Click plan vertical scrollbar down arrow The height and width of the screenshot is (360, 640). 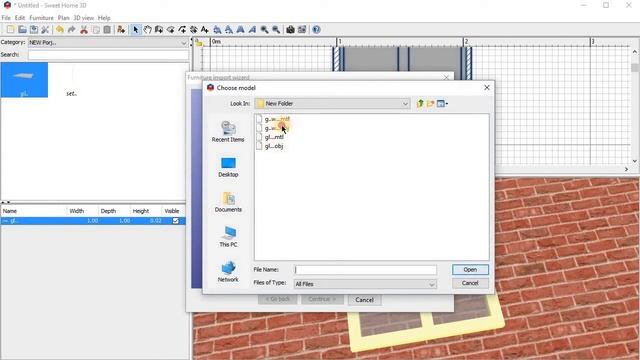635,161
